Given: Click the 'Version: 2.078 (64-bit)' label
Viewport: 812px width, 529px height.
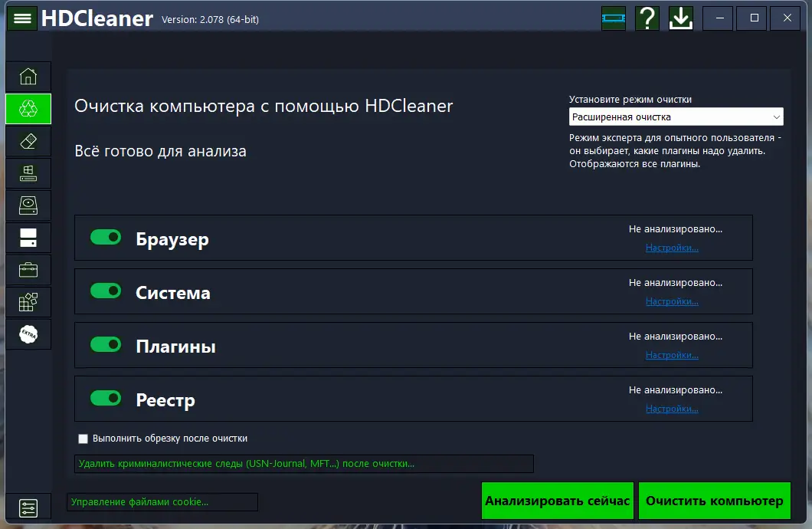Looking at the screenshot, I should (x=210, y=20).
